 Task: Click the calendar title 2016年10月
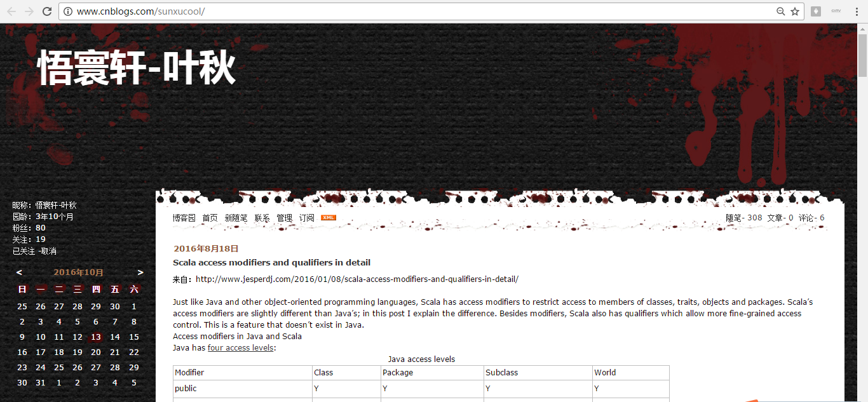pyautogui.click(x=79, y=272)
